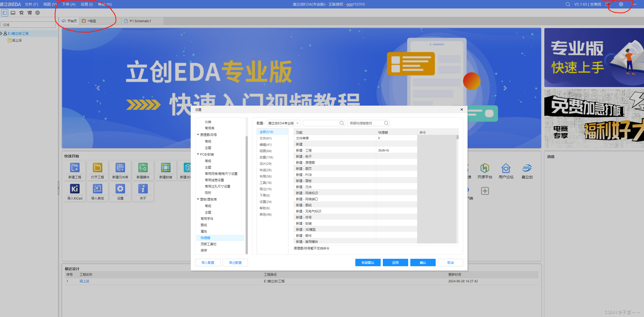Screen dimensions: 644x317
Task: Collapse the PCB/封装 tree section
Action: point(198,154)
